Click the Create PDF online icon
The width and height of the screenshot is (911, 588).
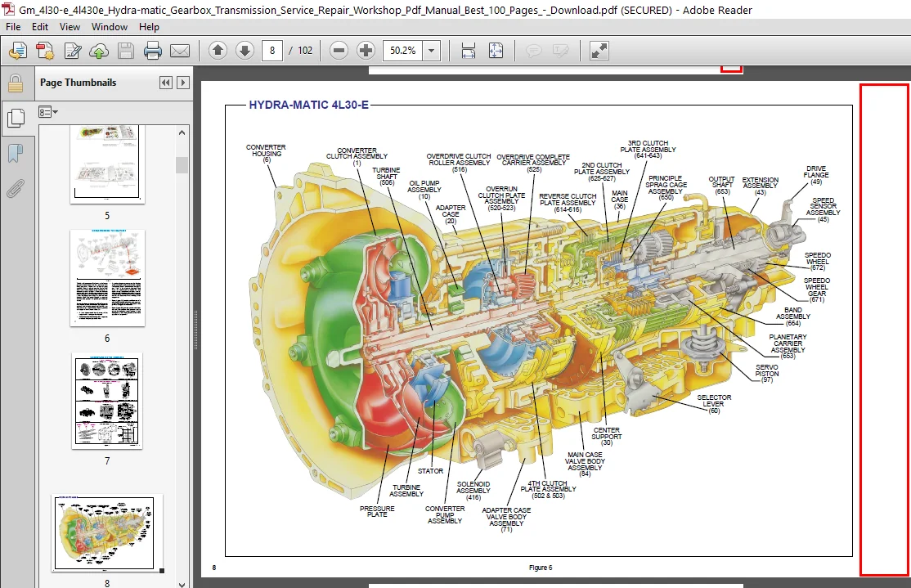17,52
